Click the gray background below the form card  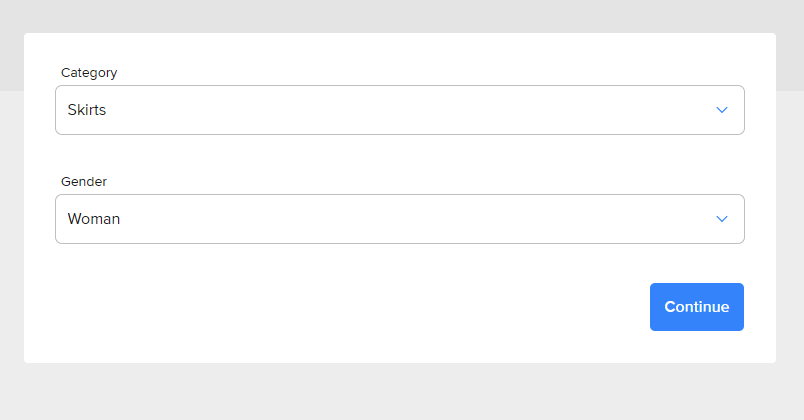coord(400,392)
